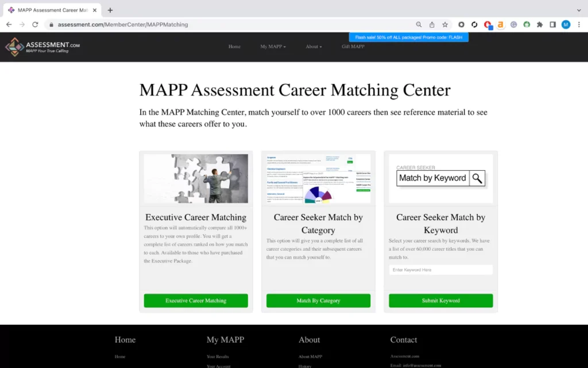The image size is (588, 368).
Task: Click the tab search chevron in tab strip
Action: coord(579,10)
